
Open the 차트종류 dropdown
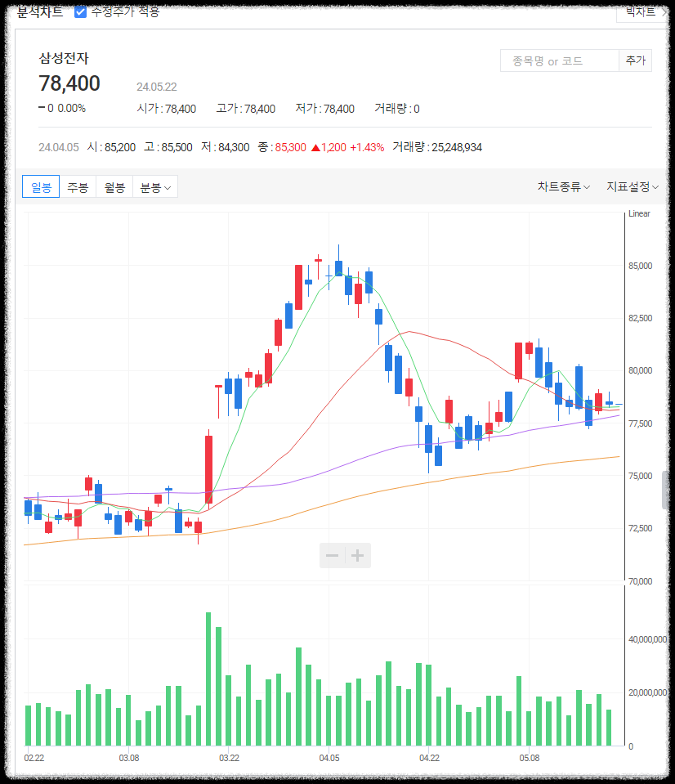564,186
